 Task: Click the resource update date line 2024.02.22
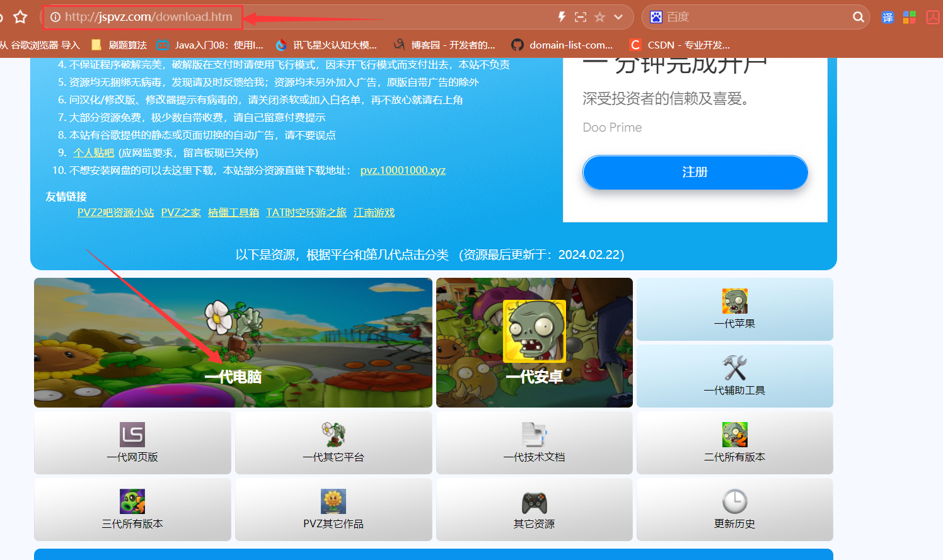click(430, 254)
